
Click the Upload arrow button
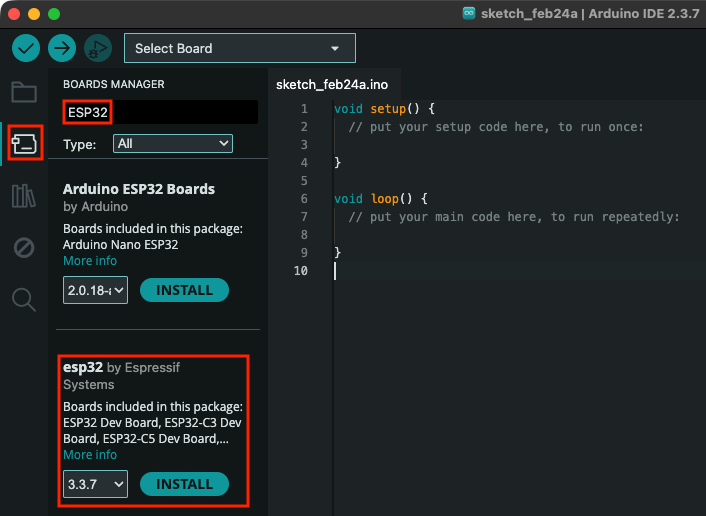pos(62,48)
